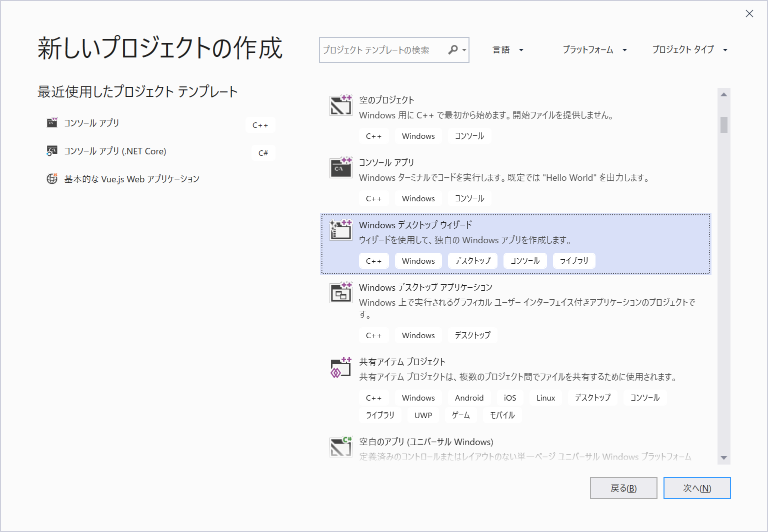
Task: Expand the search box history arrow
Action: click(x=464, y=50)
